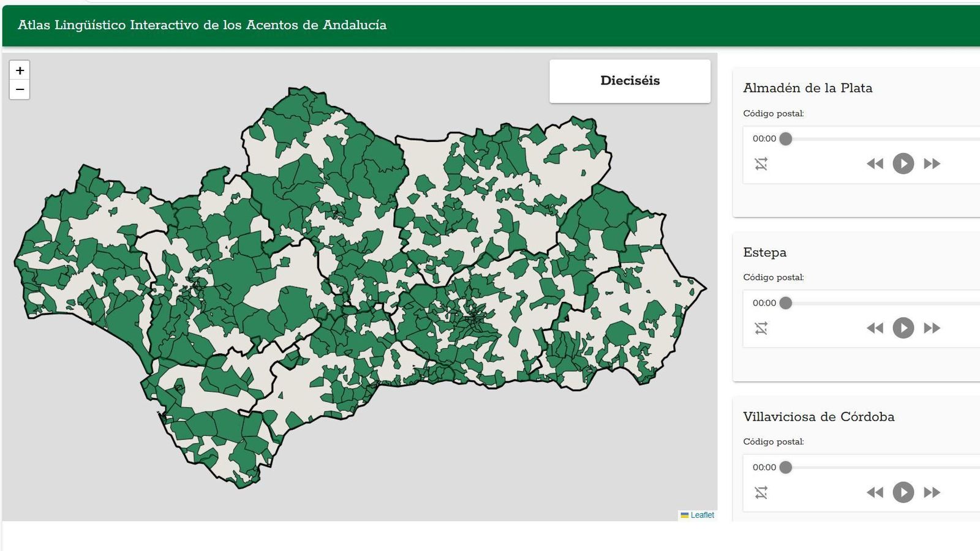Play the Almadén de la Plata recording
The height and width of the screenshot is (551, 980).
[x=903, y=163]
